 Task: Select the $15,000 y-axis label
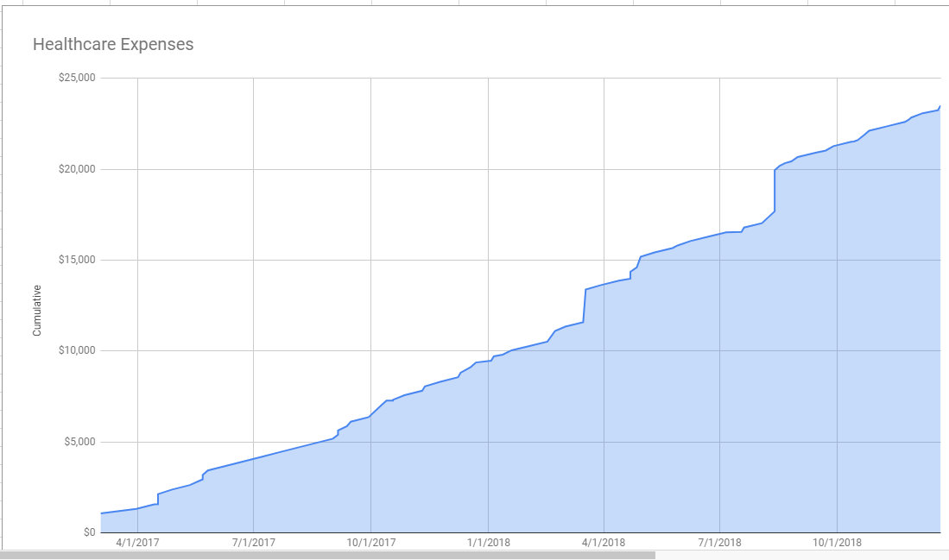point(75,260)
